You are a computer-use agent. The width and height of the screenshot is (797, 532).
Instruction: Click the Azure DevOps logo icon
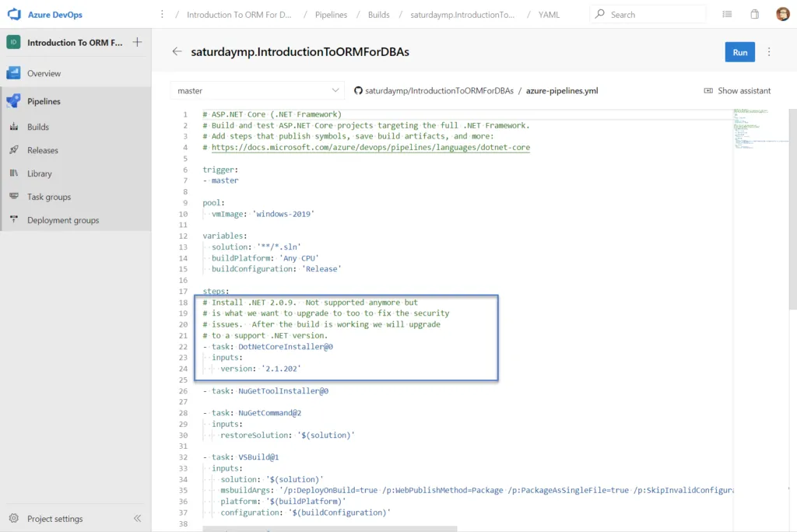14,14
